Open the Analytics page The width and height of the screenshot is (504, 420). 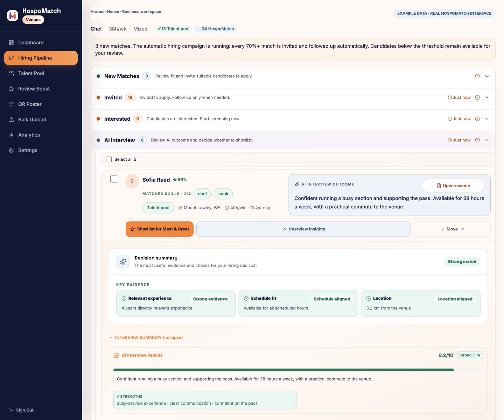click(x=41, y=135)
